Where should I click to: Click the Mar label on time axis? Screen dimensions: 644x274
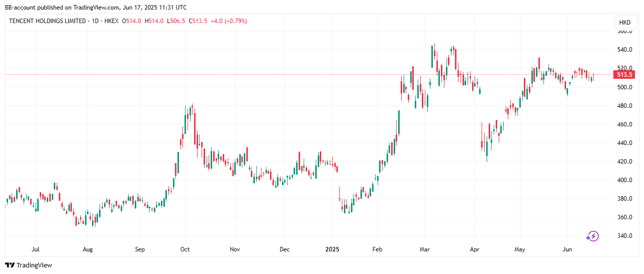tap(425, 249)
